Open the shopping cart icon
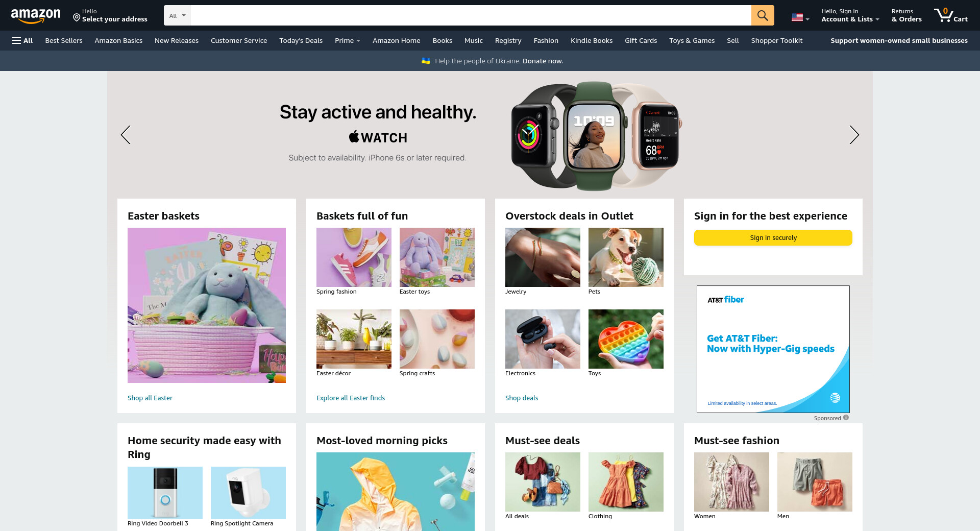The width and height of the screenshot is (980, 531). coord(950,15)
